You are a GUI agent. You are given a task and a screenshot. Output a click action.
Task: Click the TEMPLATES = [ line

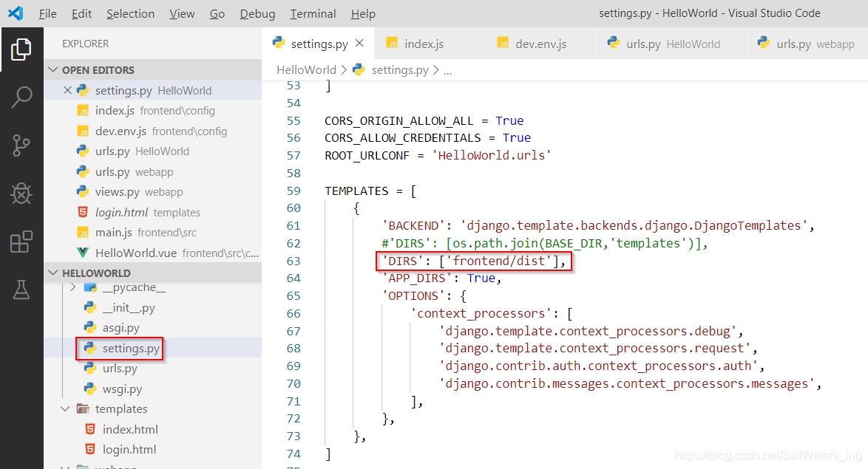tap(370, 191)
